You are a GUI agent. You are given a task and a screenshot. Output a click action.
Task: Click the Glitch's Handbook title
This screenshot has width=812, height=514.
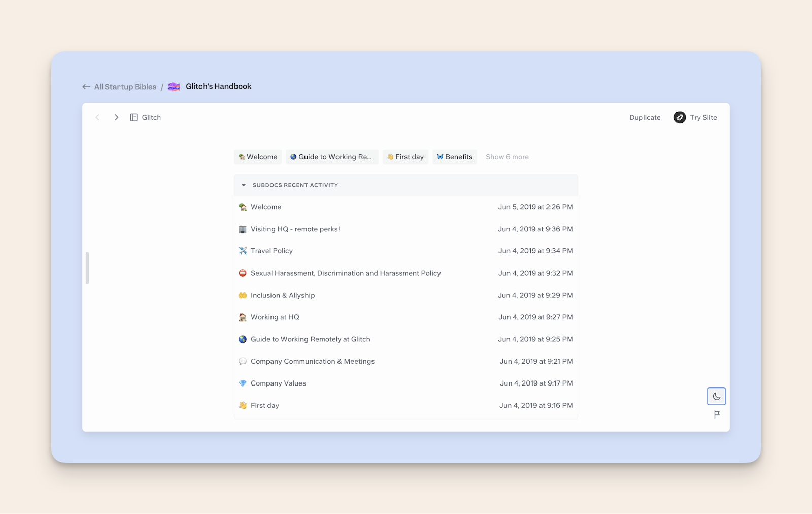218,86
